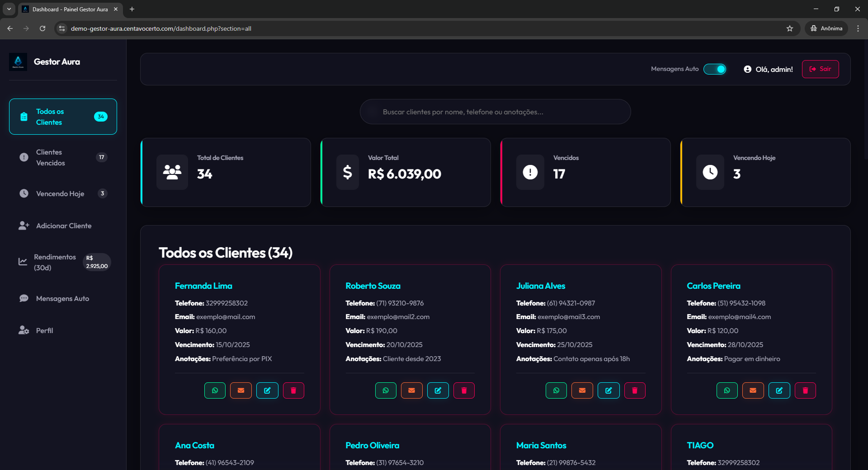Open WhatsApp chat for Juliana Alves
The height and width of the screenshot is (470, 868).
click(556, 390)
